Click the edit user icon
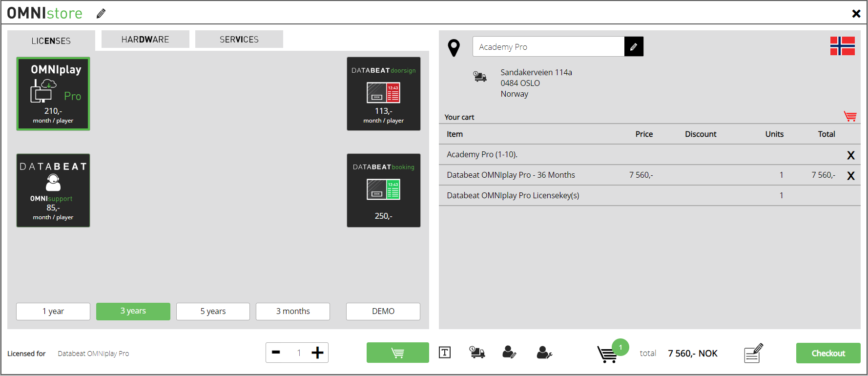This screenshot has height=376, width=868. coord(509,352)
